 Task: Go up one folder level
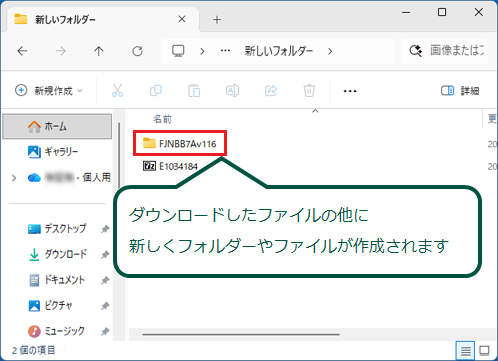99,51
